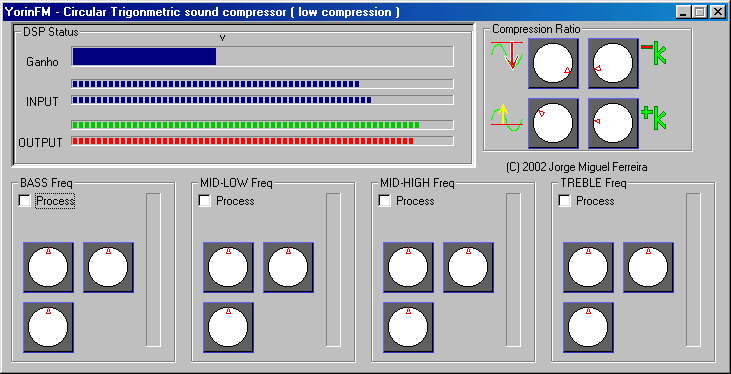Click the green plus k icon
The width and height of the screenshot is (731, 374).
tap(654, 118)
